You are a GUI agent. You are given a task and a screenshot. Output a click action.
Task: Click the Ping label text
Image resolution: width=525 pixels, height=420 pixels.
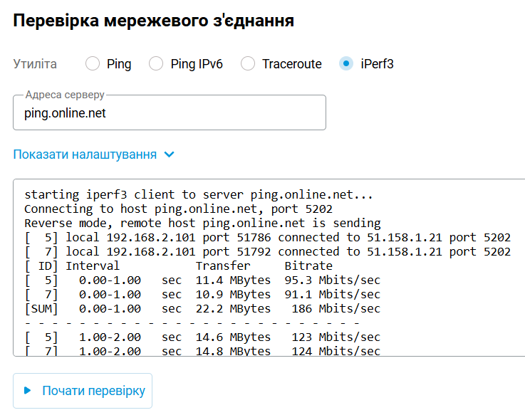coord(119,64)
